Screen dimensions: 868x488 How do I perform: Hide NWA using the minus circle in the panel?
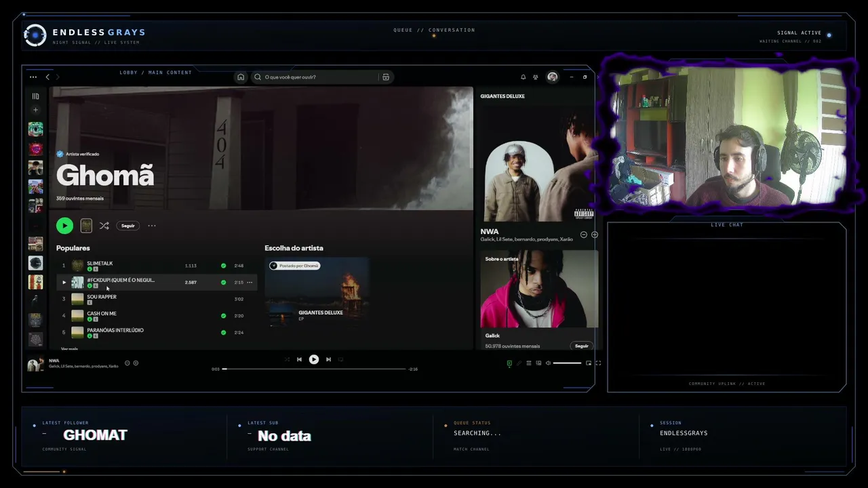pyautogui.click(x=584, y=235)
